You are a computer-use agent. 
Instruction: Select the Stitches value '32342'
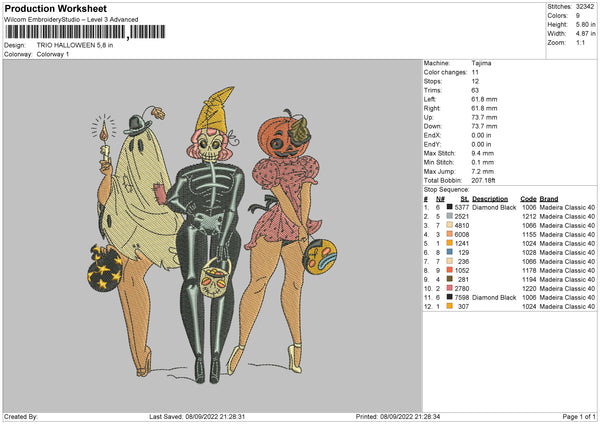[x=585, y=7]
